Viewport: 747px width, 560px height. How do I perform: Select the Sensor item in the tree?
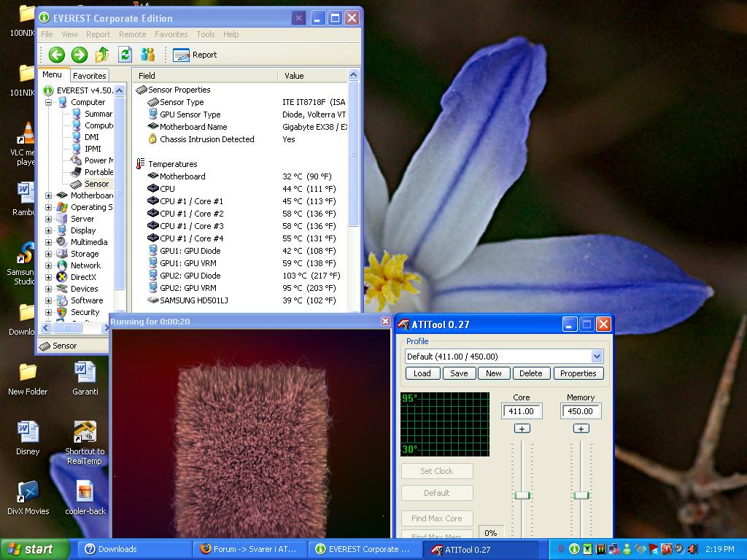[96, 184]
